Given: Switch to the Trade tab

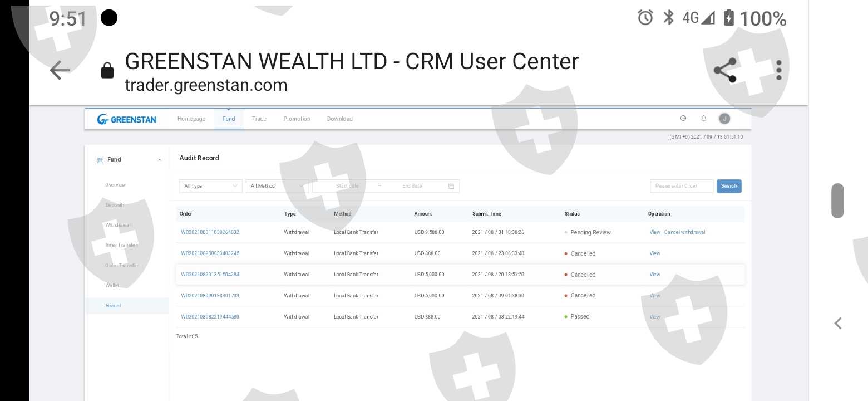Looking at the screenshot, I should coord(259,119).
